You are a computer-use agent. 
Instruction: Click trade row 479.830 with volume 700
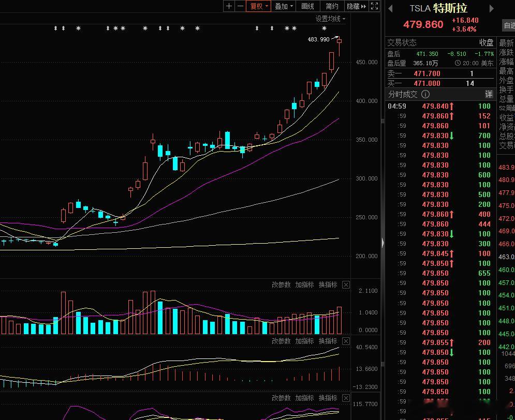[439, 136]
